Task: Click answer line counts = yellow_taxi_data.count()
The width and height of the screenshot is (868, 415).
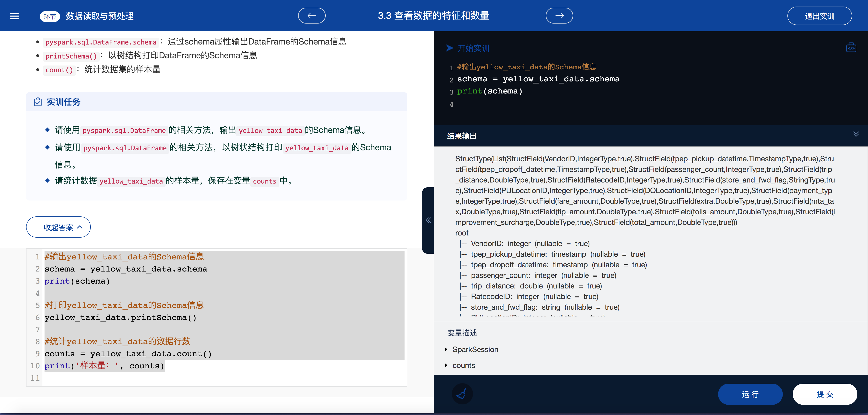Action: 128,354
